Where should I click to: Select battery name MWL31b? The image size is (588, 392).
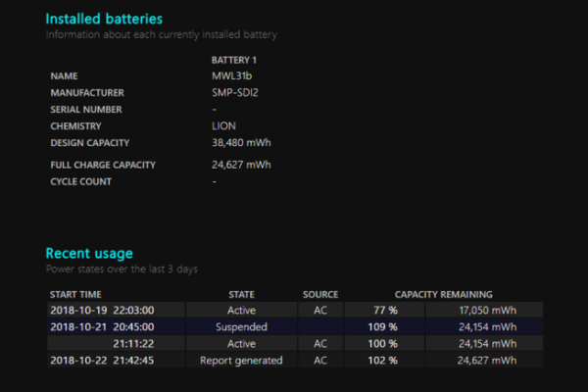[x=231, y=76]
